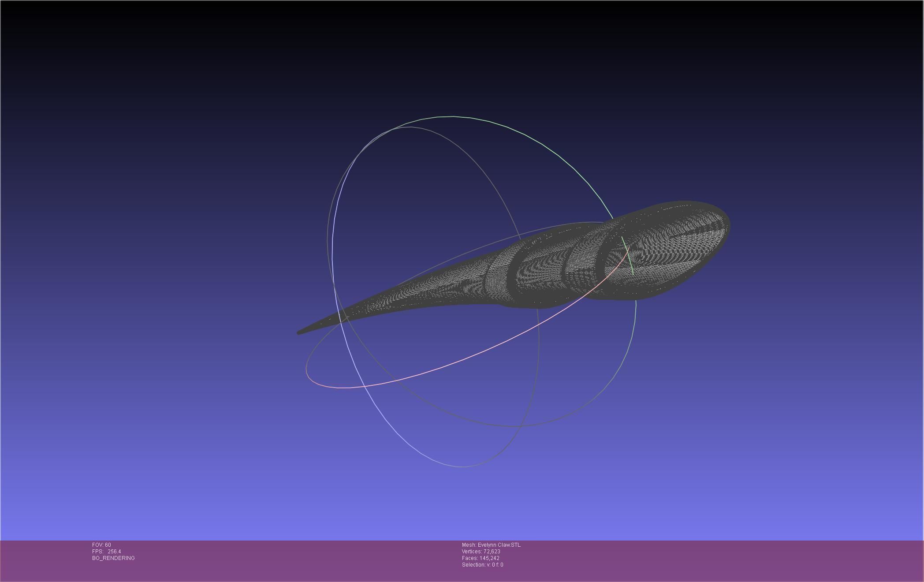Click the BO_RENDERING status text
The height and width of the screenshot is (582, 924).
(113, 558)
